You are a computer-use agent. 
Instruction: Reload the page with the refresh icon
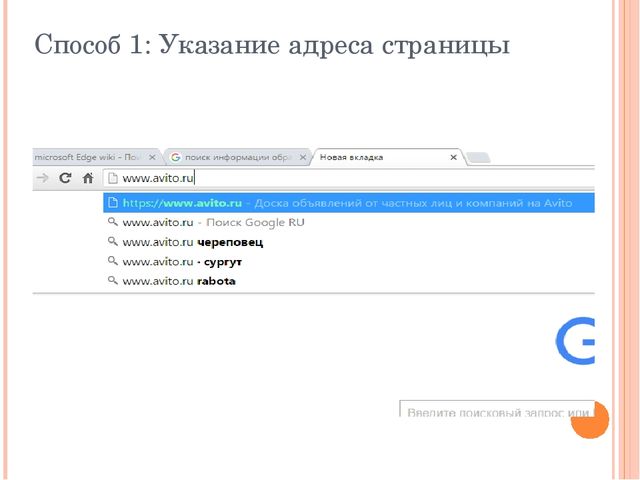(x=65, y=178)
